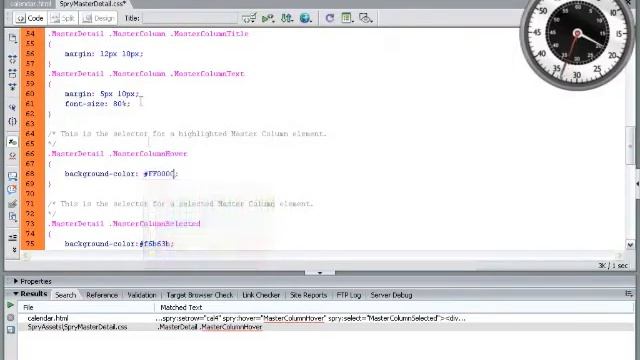Collapse panel with the bottom splitter arrow

coord(320,273)
